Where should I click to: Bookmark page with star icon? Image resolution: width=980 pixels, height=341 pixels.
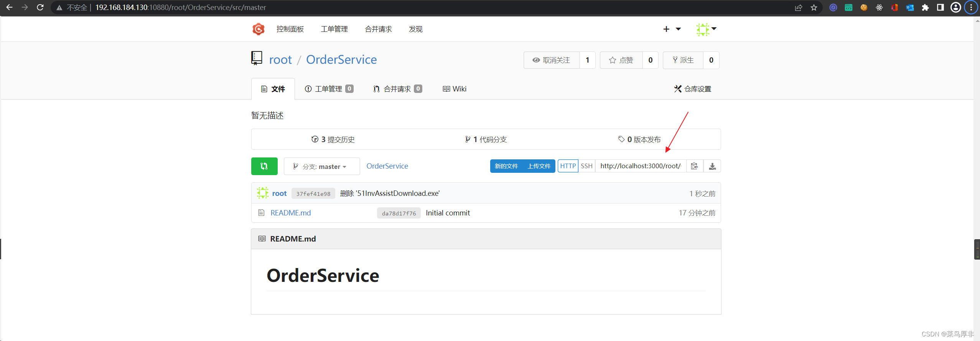[x=814, y=8]
